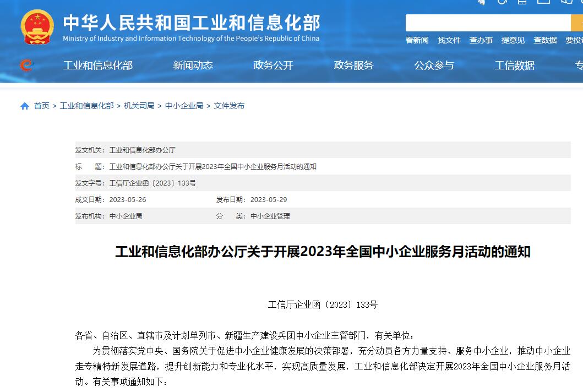Open the 工业和信息化部 main navigation menu

coord(98,66)
